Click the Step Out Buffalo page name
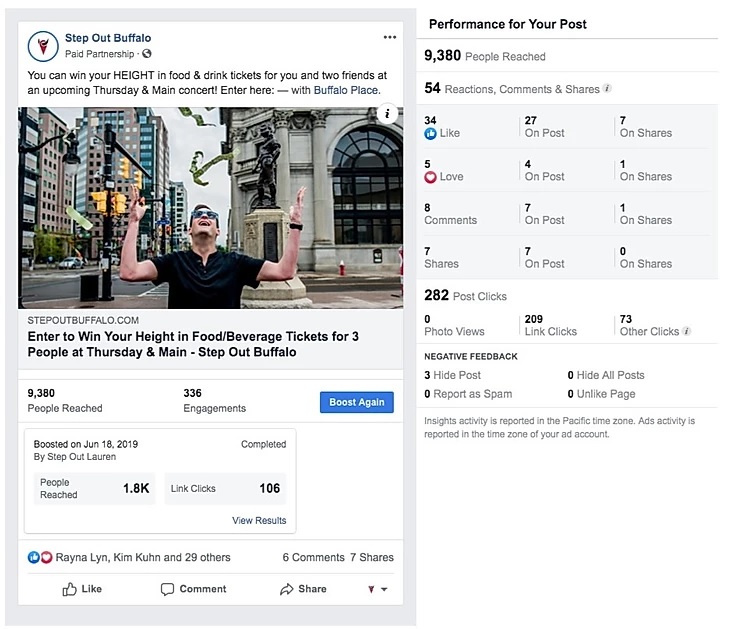Viewport: 740px width, 629px height. coord(108,38)
